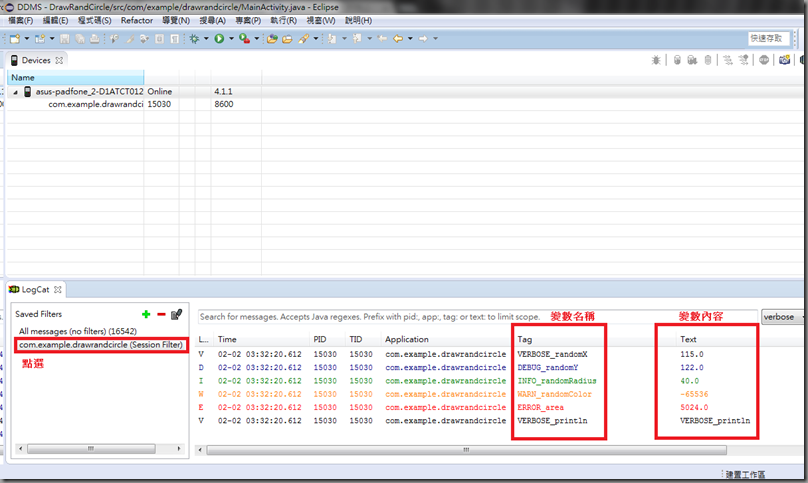Click the TID column header in LogCat
Image resolution: width=808 pixels, height=483 pixels.
click(363, 339)
